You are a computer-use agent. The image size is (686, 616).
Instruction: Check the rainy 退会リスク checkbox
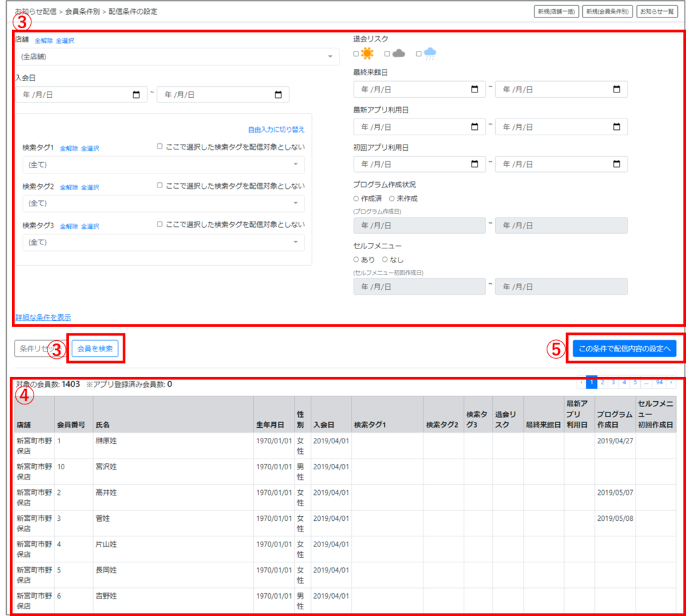tap(419, 54)
